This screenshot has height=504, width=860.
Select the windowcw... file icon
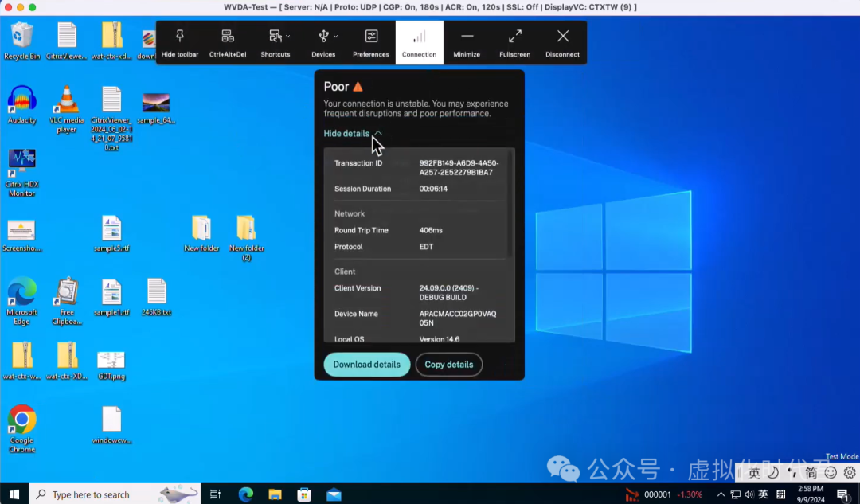point(111,426)
